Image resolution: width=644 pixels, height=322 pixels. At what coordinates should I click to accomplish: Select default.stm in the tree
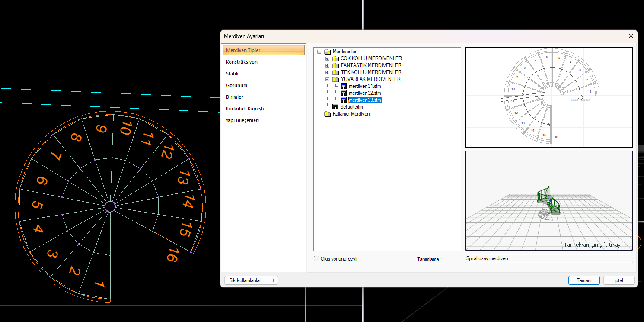coord(352,107)
